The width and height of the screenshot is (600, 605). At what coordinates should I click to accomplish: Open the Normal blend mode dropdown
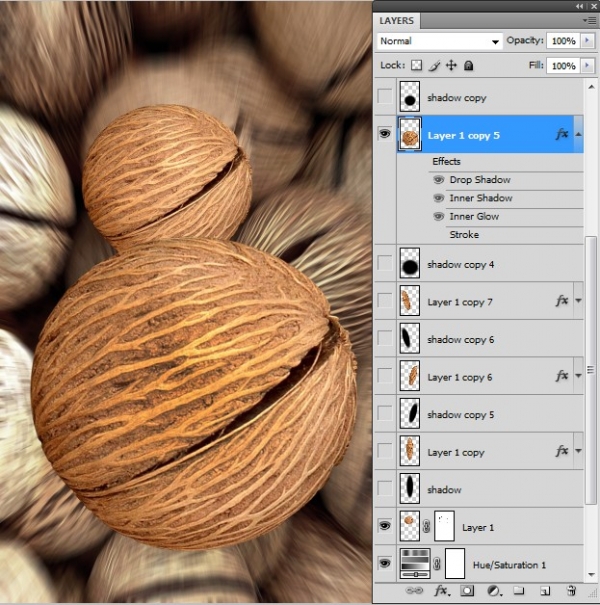point(439,41)
